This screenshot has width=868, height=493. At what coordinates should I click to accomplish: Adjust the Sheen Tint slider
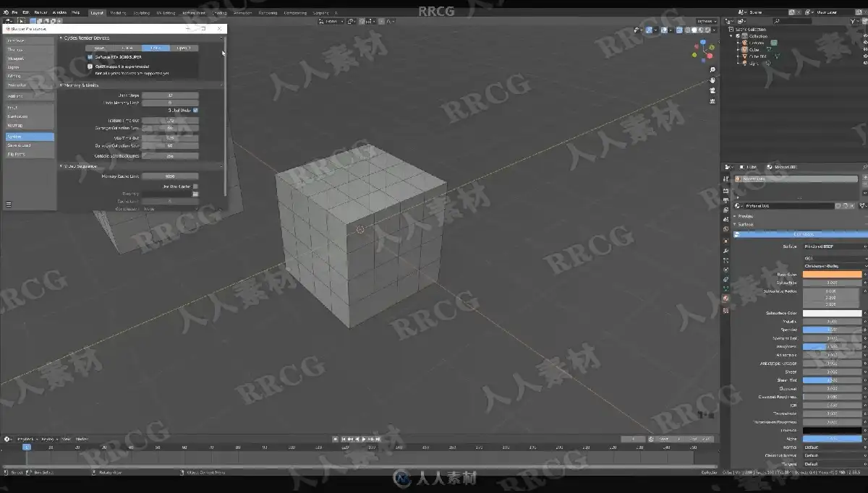(x=832, y=380)
